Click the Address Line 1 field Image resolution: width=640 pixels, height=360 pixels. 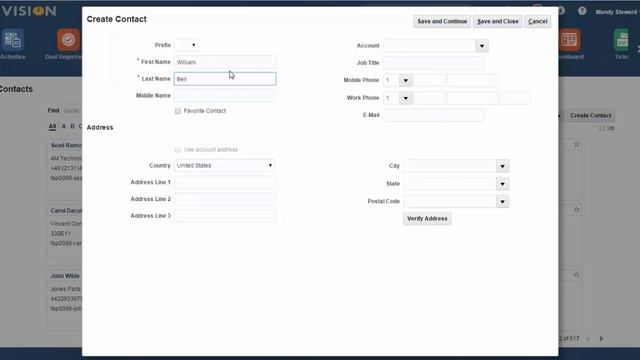click(225, 182)
